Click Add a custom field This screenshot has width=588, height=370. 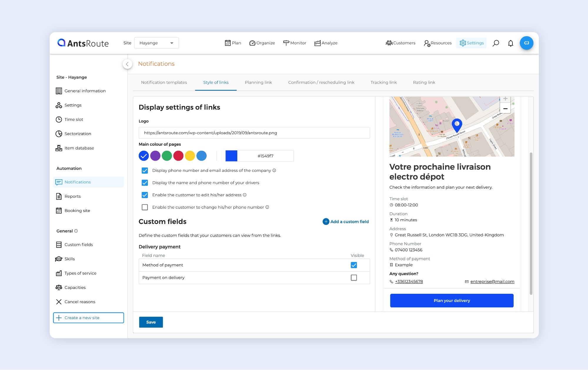(x=346, y=222)
